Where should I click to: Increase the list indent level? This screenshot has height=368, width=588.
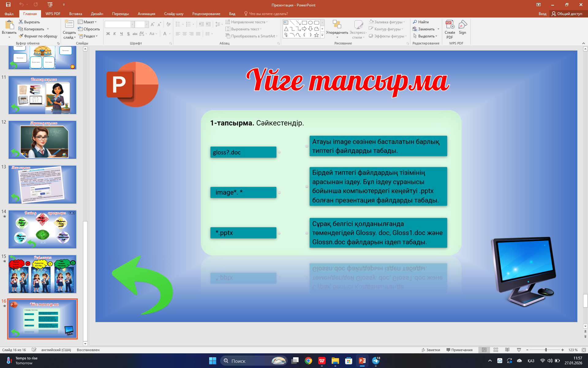coord(208,24)
